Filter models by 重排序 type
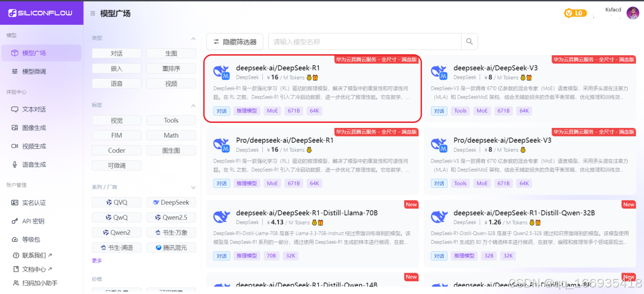Image resolution: width=644 pixels, height=294 pixels. click(x=171, y=68)
